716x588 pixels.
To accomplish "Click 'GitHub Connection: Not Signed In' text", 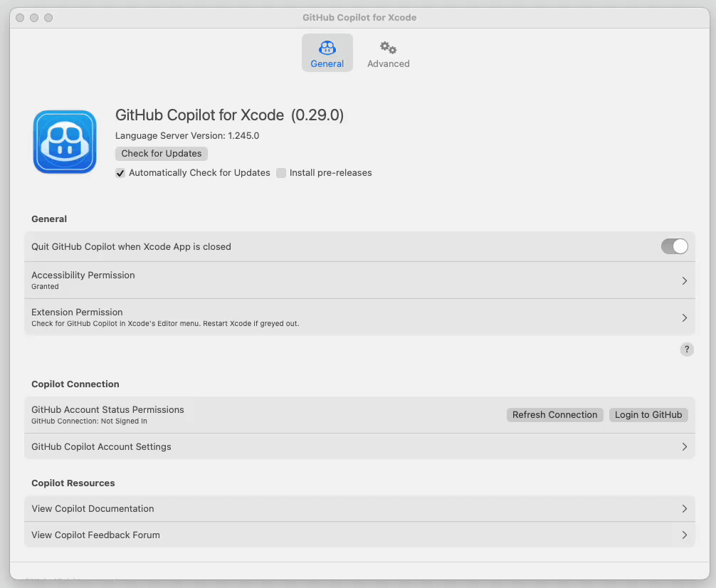I will tap(89, 421).
